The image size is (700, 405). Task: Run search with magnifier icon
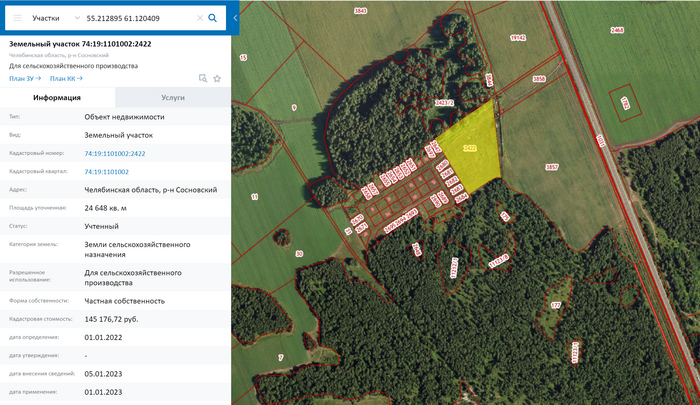(x=212, y=18)
